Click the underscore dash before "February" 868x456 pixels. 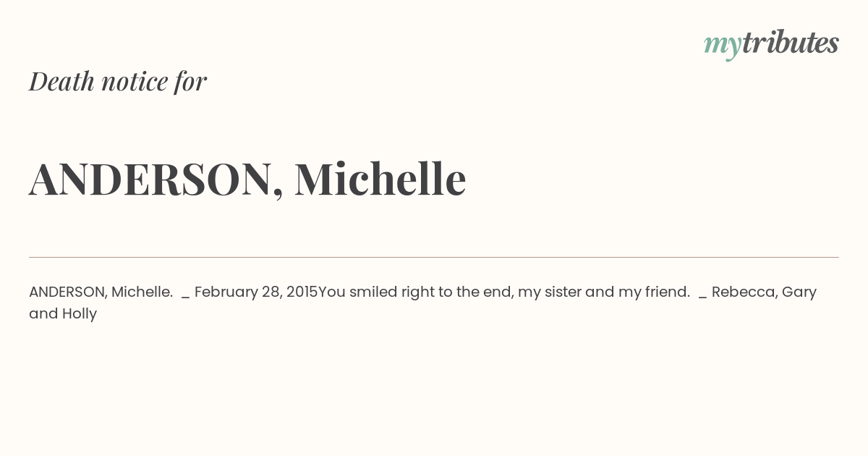(x=186, y=297)
